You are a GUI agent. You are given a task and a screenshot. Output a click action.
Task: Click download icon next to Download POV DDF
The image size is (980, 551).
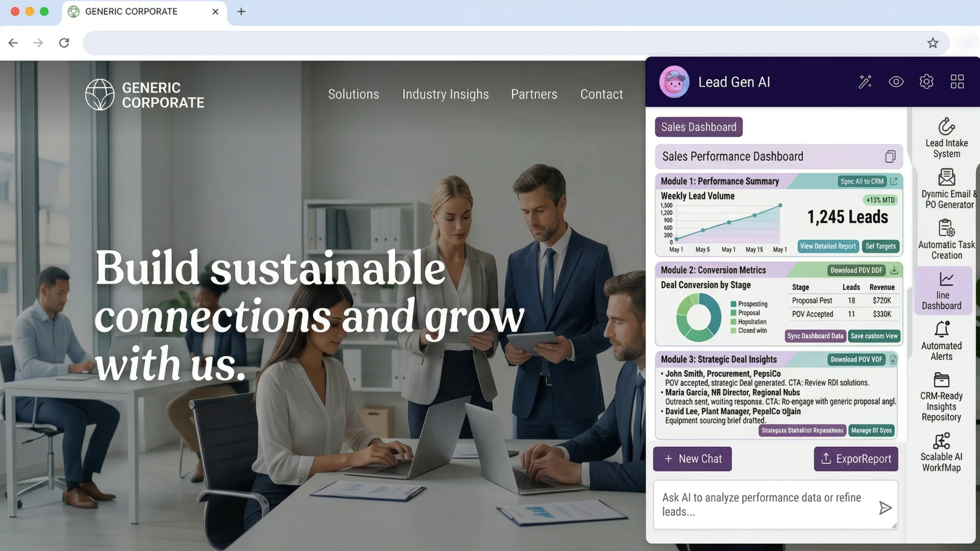click(894, 270)
